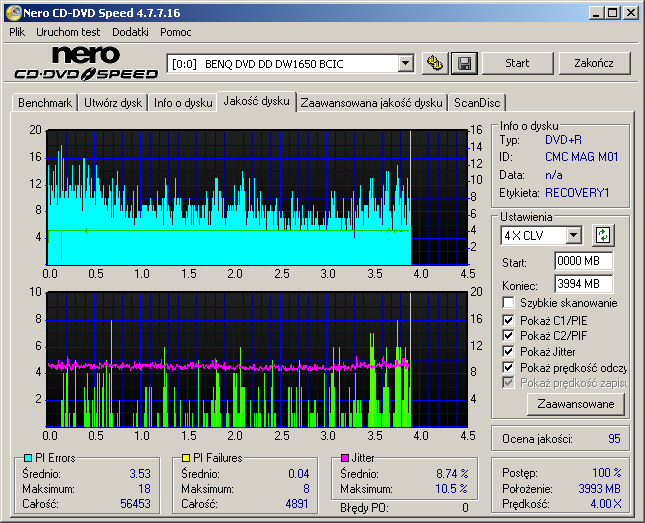
Task: Click PI Errors average 3.53
Action: tap(140, 474)
